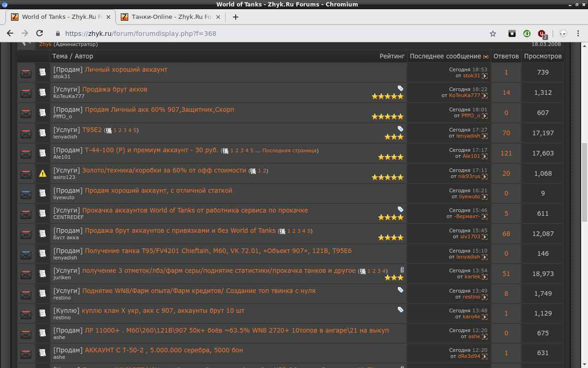Open page 3 of the T95E2 thread
This screenshot has height=368, width=588.
(x=125, y=130)
